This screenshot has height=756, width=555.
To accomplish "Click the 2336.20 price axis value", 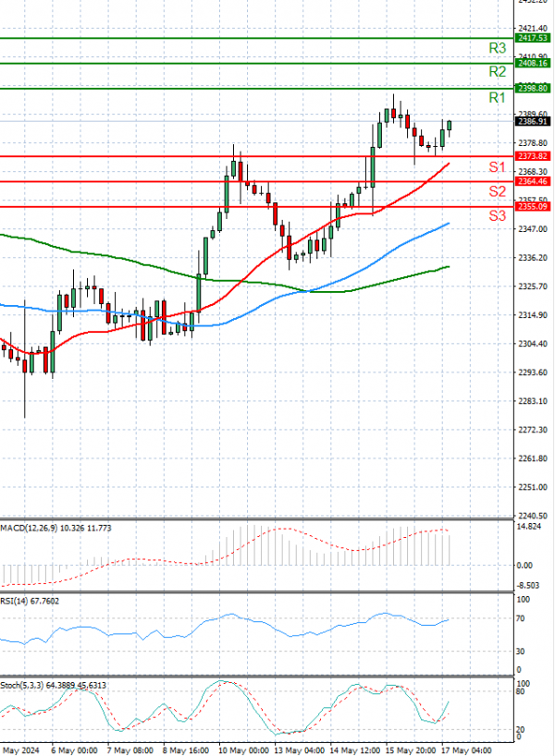I will pyautogui.click(x=533, y=258).
